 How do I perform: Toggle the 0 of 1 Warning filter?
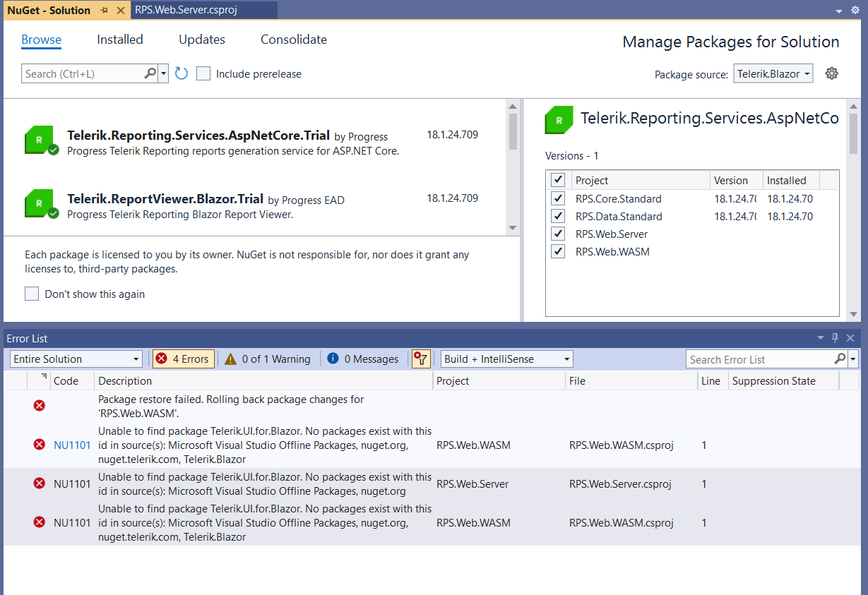pyautogui.click(x=268, y=359)
